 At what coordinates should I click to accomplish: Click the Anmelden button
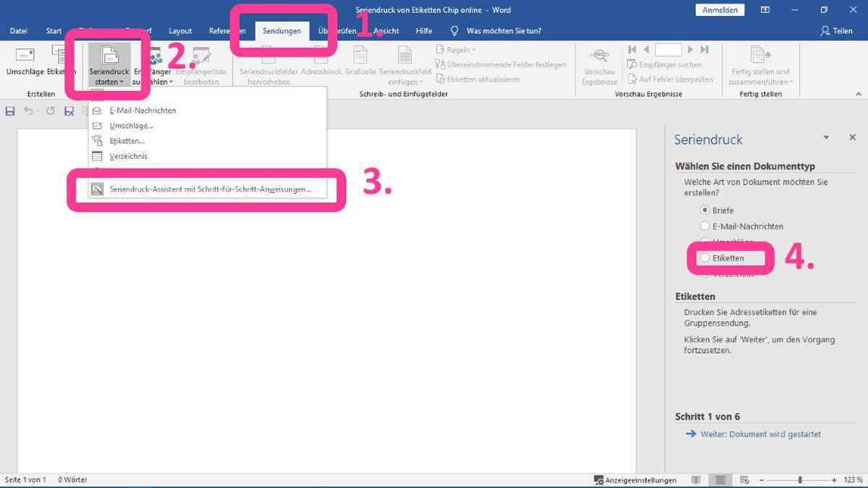click(x=720, y=10)
